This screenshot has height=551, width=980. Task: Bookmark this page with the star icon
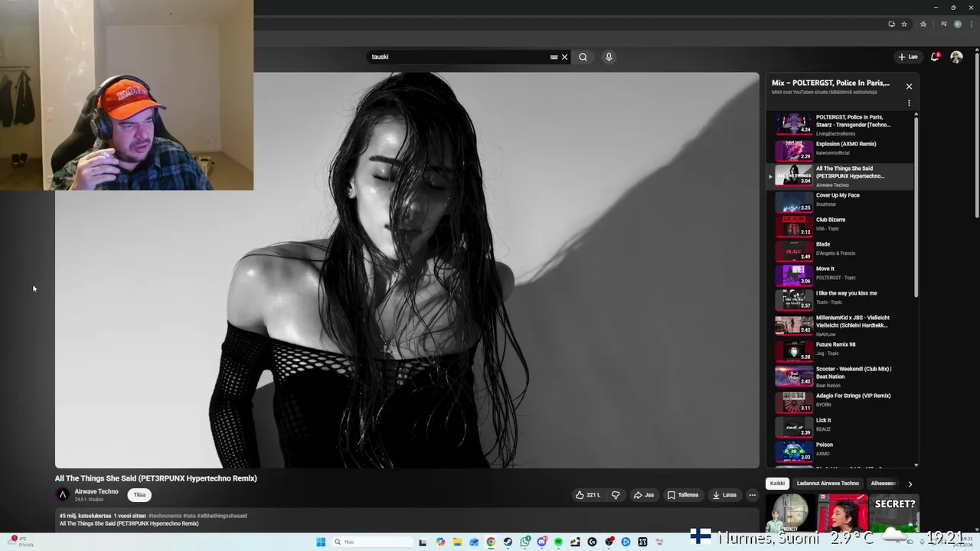pos(904,24)
